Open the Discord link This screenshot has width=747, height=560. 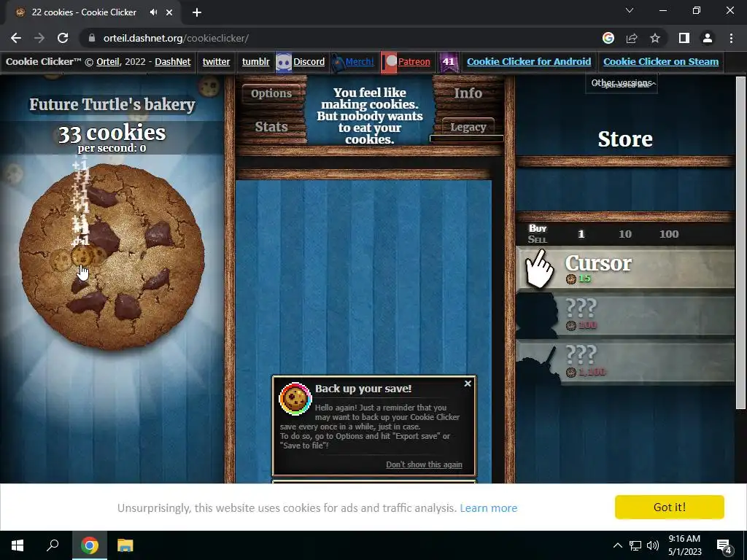pos(309,61)
